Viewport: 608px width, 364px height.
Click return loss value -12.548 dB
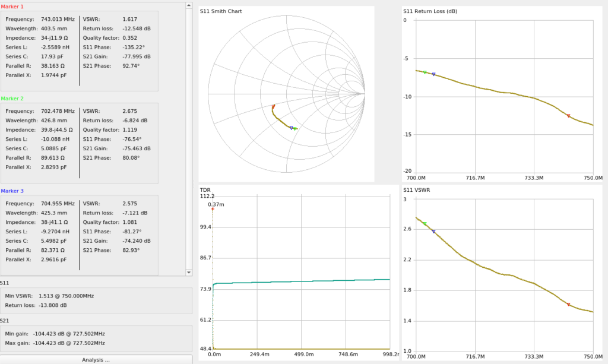pos(137,29)
